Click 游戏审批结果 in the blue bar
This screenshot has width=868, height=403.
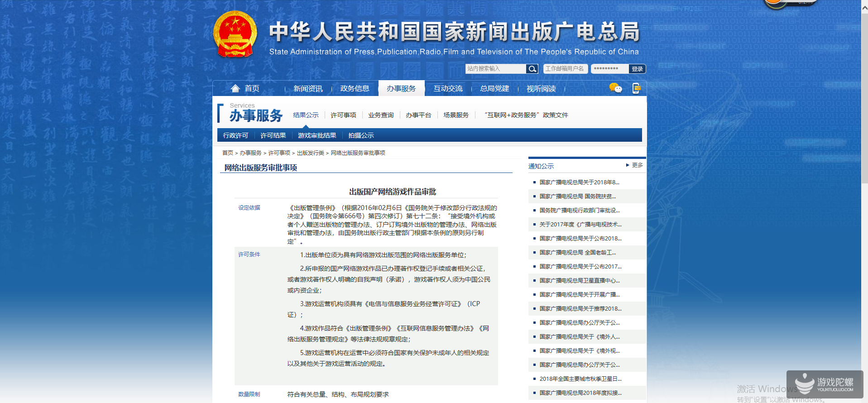coord(317,135)
